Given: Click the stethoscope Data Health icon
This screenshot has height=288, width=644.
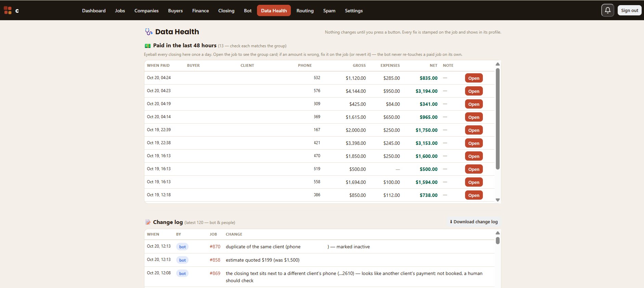Looking at the screenshot, I should pos(149,32).
